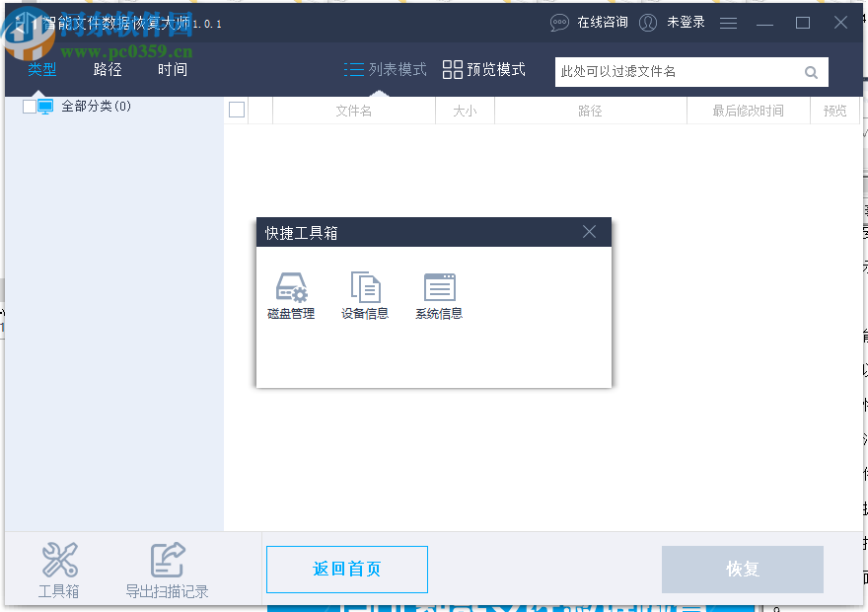Switch to the 路径 tab

107,69
